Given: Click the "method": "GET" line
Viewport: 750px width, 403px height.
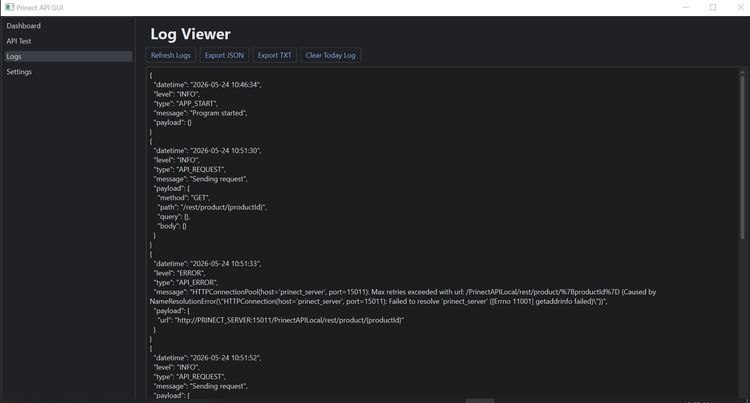Looking at the screenshot, I should [x=184, y=197].
